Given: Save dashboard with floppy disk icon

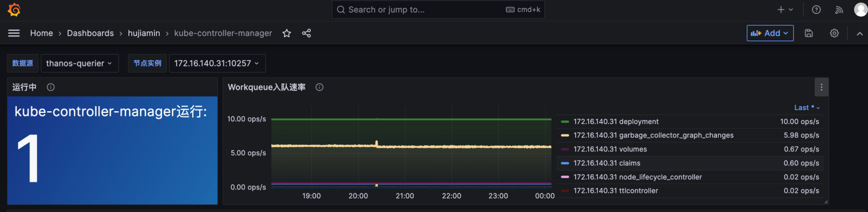Looking at the screenshot, I should [x=809, y=34].
